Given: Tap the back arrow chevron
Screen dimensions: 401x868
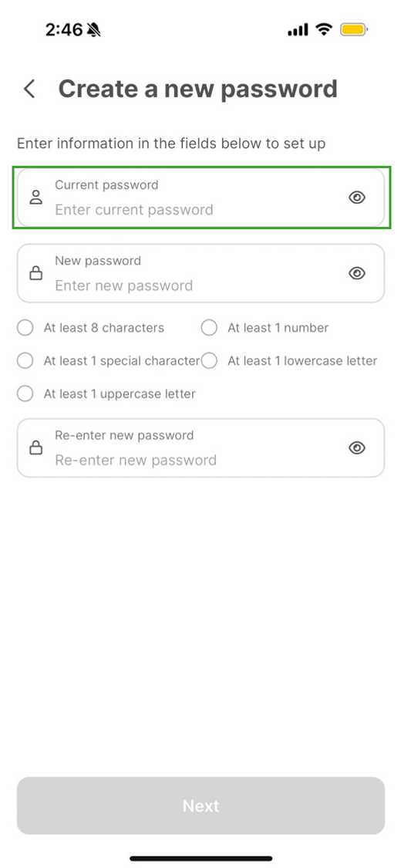Looking at the screenshot, I should click(x=29, y=89).
